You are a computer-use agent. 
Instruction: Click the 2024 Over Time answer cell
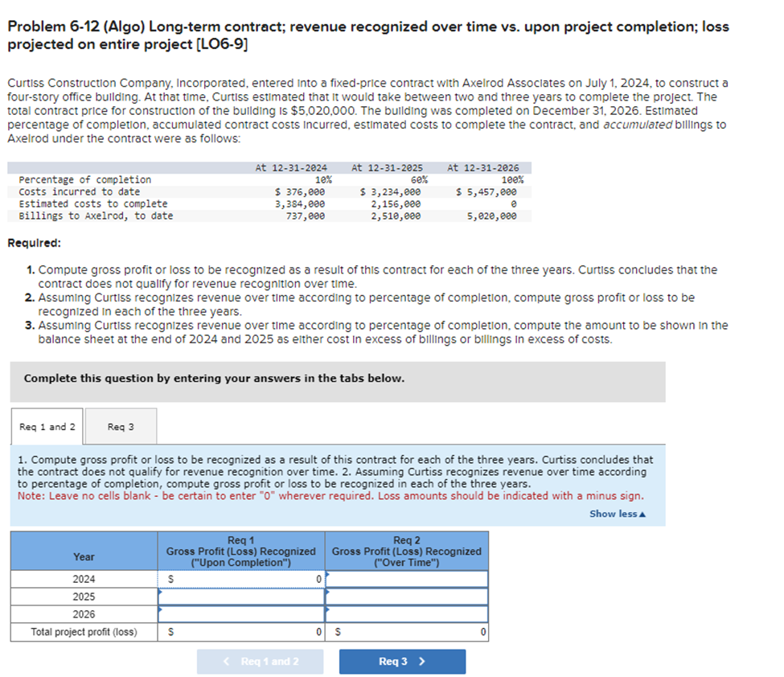click(406, 578)
